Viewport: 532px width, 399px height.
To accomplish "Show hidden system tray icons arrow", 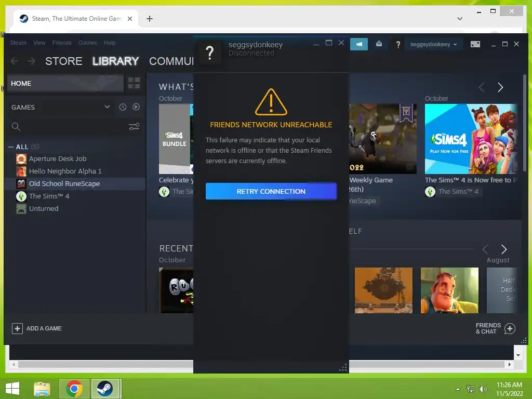I will (458, 389).
